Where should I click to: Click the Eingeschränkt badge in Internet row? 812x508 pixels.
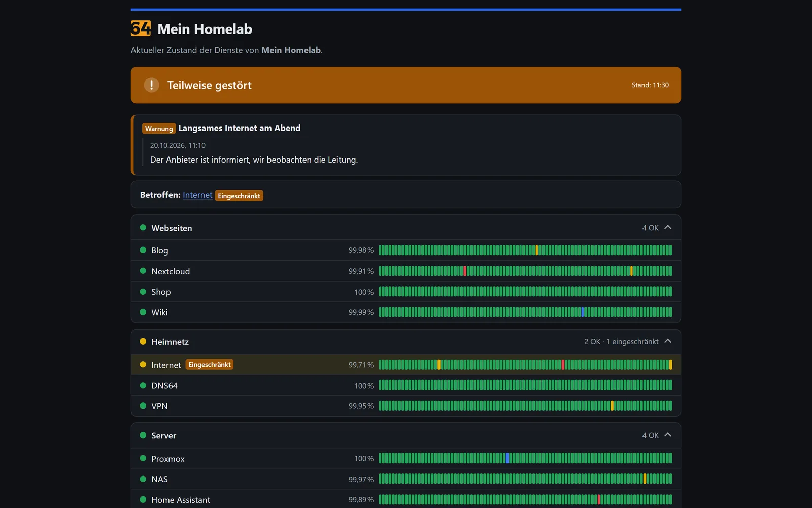pos(210,365)
